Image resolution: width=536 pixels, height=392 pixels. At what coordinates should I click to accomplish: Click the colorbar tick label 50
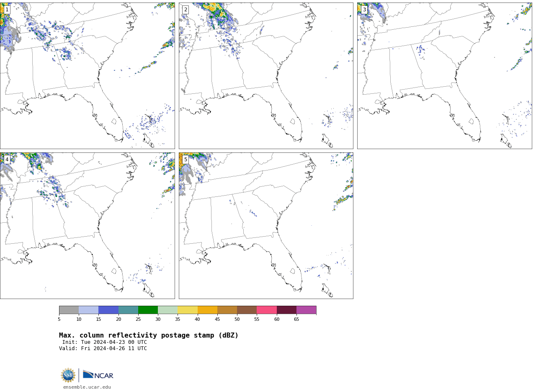(237, 320)
